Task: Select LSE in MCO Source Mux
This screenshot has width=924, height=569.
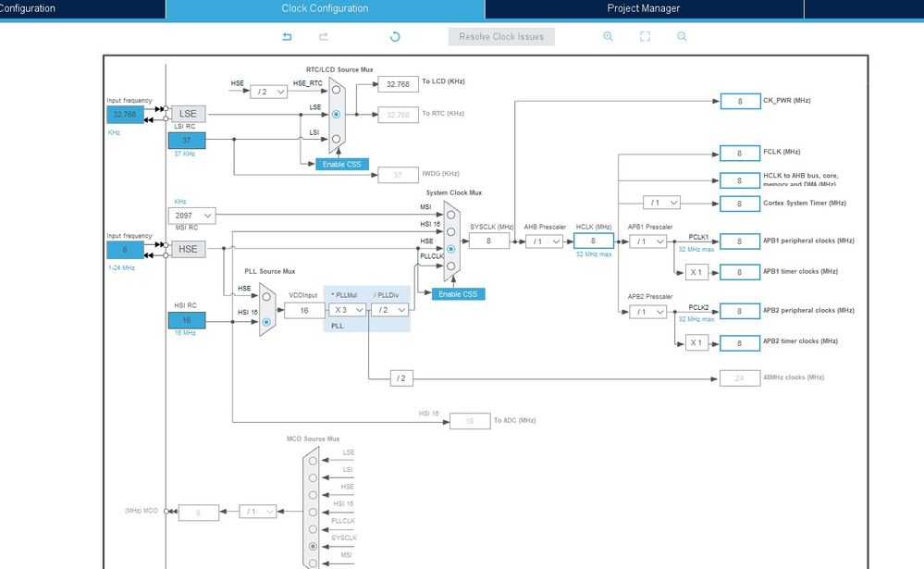Action: coord(313,461)
